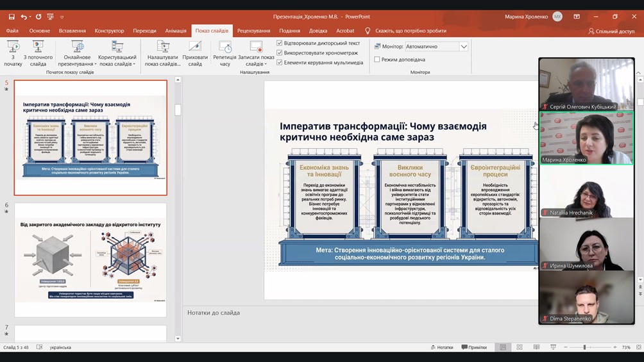
Task: Open the Анімація ribbon tab
Action: coord(175,31)
